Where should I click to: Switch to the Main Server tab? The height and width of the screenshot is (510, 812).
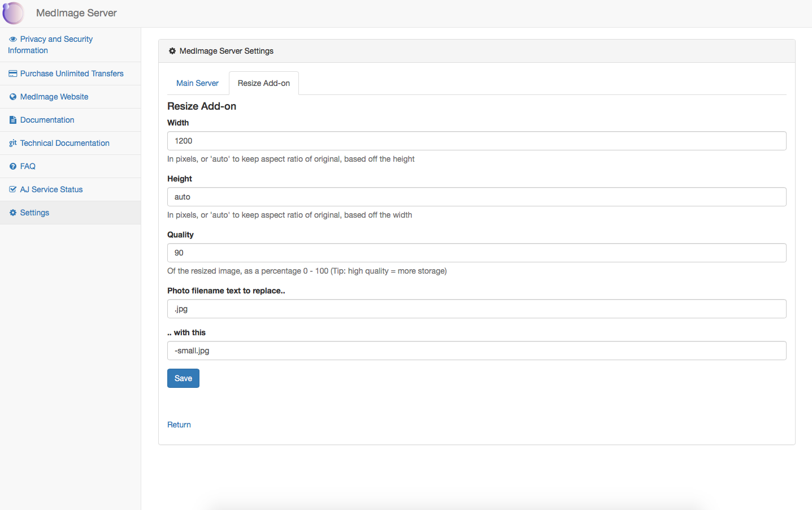click(197, 83)
